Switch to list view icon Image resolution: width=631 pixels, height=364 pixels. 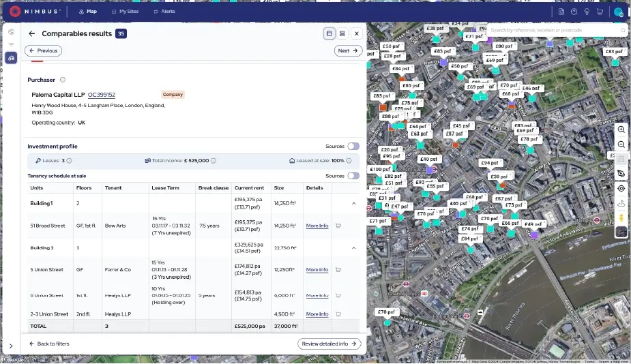click(342, 34)
